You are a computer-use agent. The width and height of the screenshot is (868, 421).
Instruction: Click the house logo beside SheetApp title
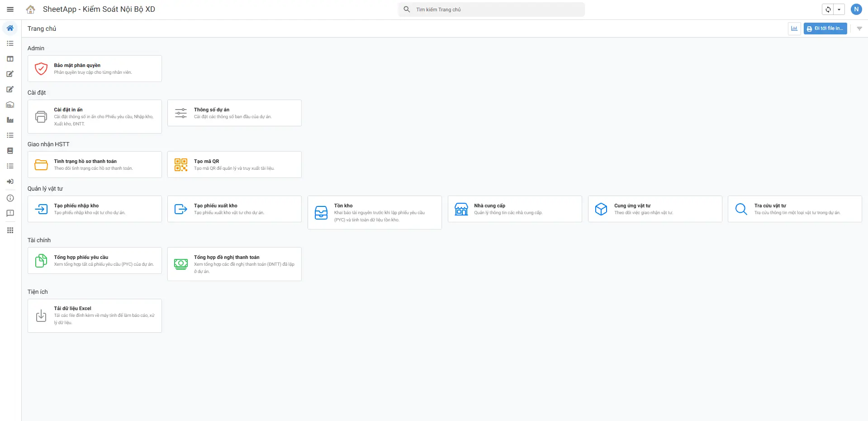pos(31,9)
